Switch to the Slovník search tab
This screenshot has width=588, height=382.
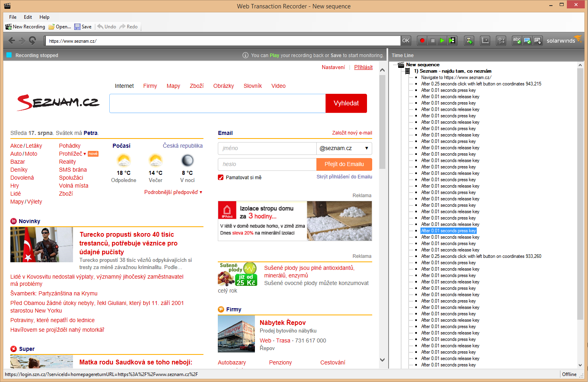coord(253,86)
